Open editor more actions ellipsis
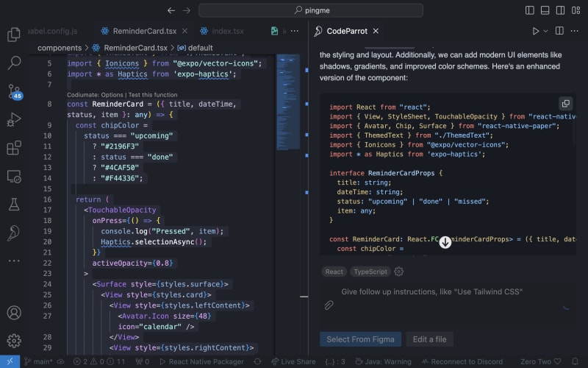588x368 pixels. [x=295, y=31]
